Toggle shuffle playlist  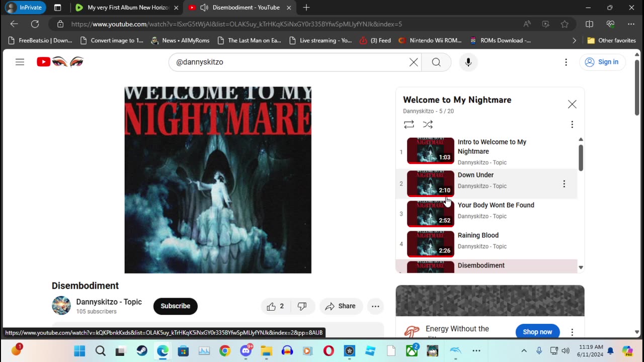point(428,124)
